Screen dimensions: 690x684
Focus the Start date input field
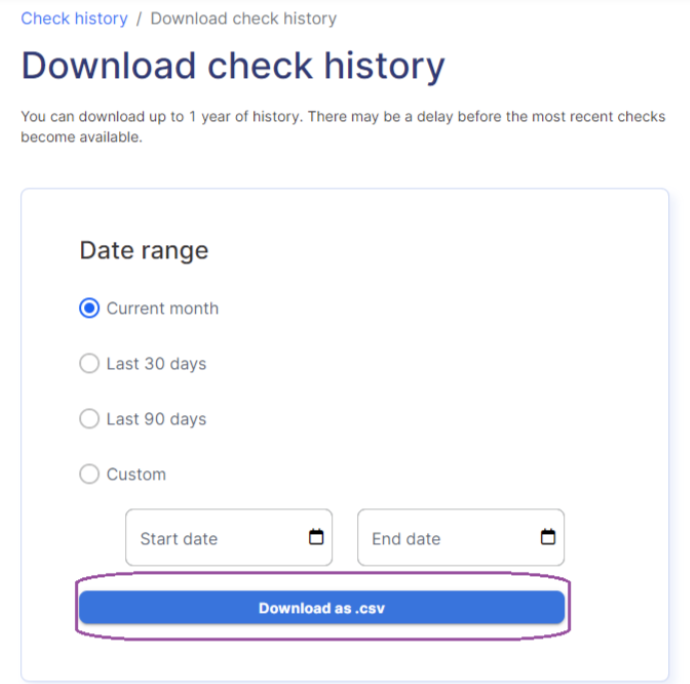[x=229, y=537]
